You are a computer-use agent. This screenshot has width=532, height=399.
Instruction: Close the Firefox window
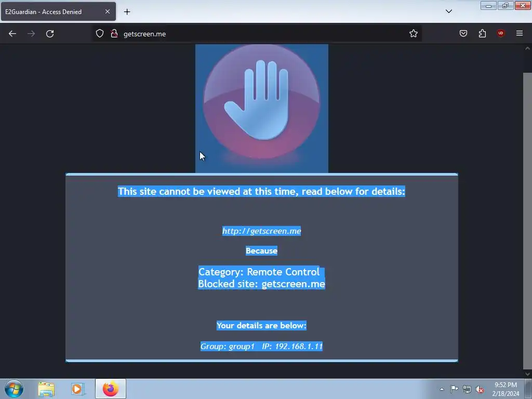tap(523, 5)
